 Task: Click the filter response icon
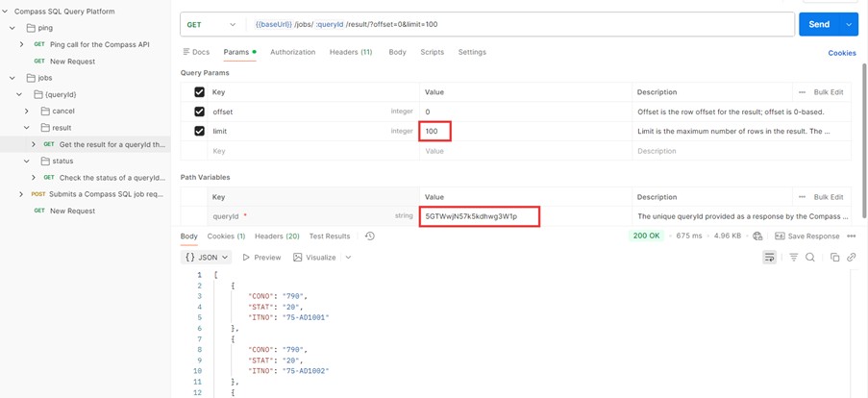pos(793,258)
